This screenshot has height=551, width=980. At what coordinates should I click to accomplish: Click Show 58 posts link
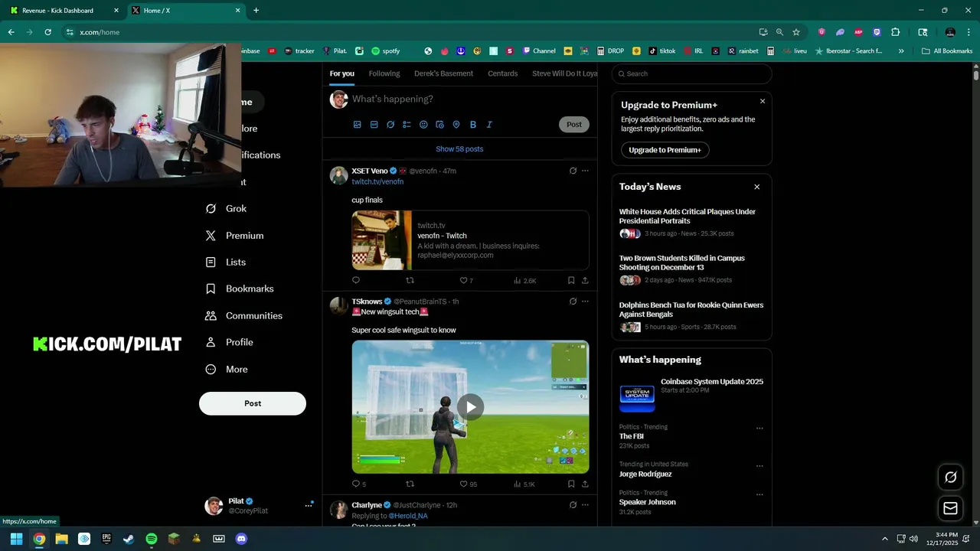coord(459,149)
